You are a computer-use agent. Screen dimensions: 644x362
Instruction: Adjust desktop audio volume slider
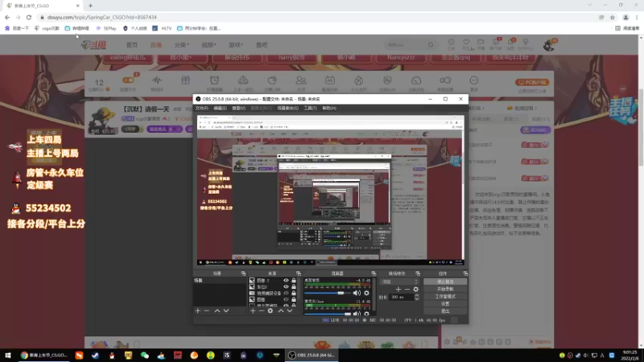click(x=327, y=293)
